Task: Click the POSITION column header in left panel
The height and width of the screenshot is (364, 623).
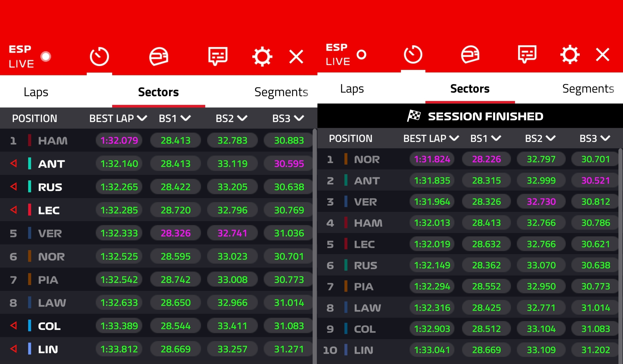Action: point(35,118)
